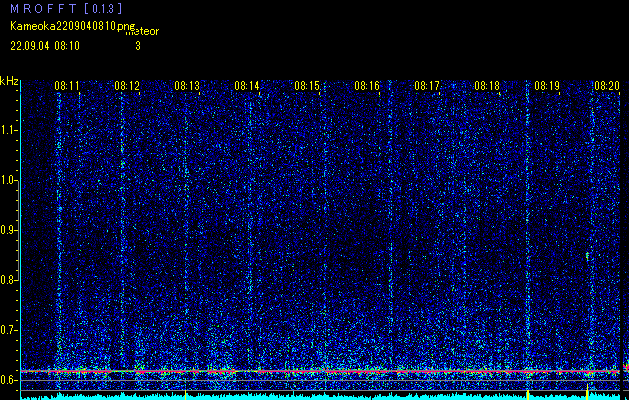629x400 pixels.
Task: Click the 08:16 time marker
Action: pos(367,85)
